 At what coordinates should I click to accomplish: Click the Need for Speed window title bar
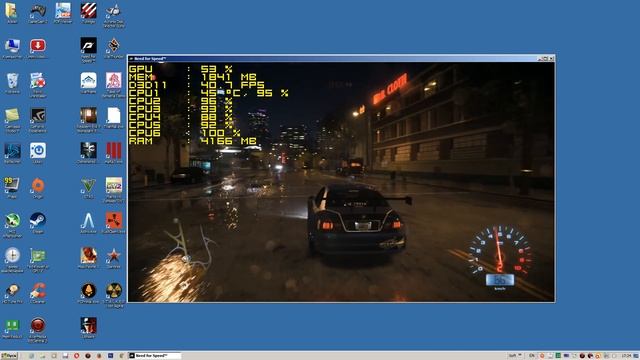(341, 59)
